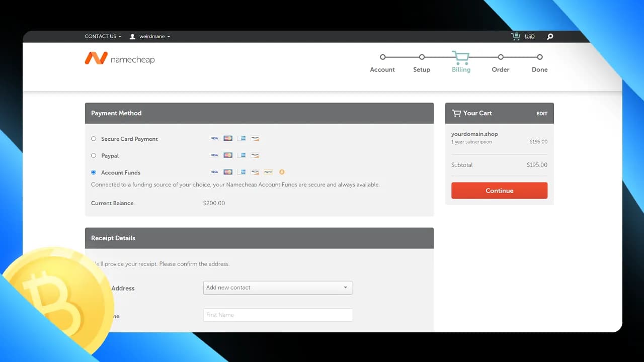Screen dimensions: 644x362
Task: Choose the Paypal payment radio option
Action: pyautogui.click(x=94, y=155)
